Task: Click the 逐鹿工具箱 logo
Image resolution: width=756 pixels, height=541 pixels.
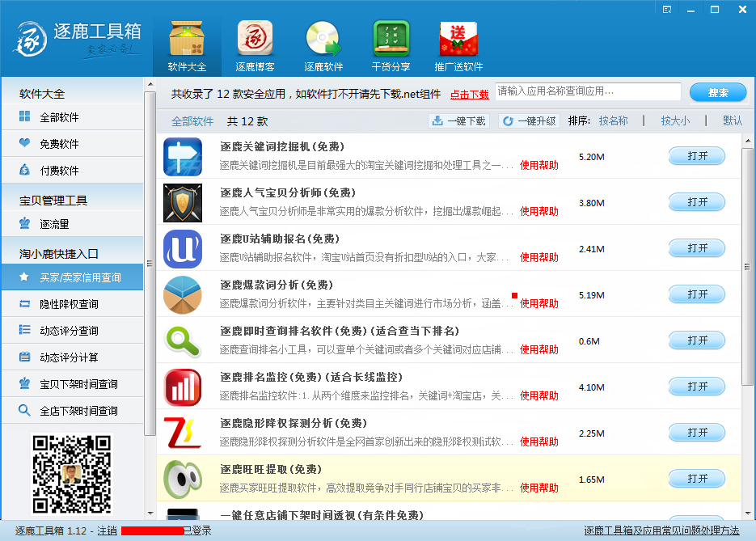Action: (x=77, y=40)
